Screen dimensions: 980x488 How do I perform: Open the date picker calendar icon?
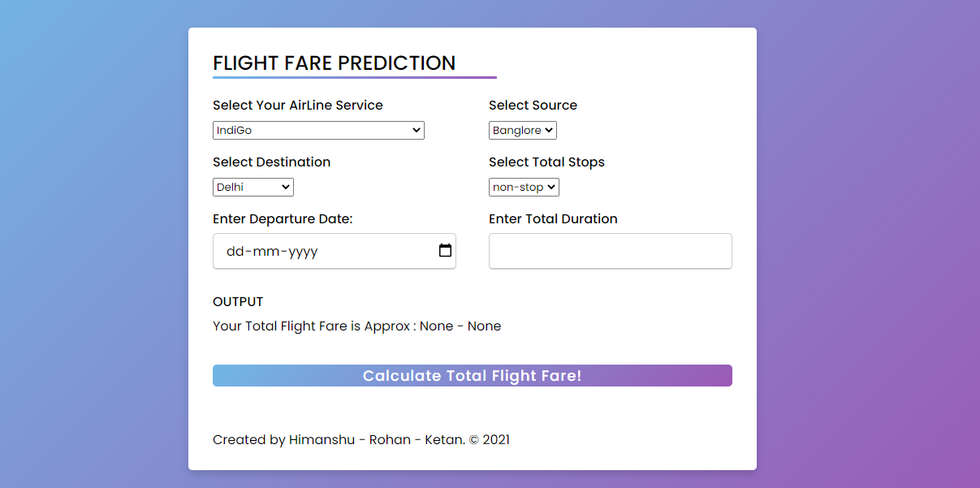click(445, 251)
